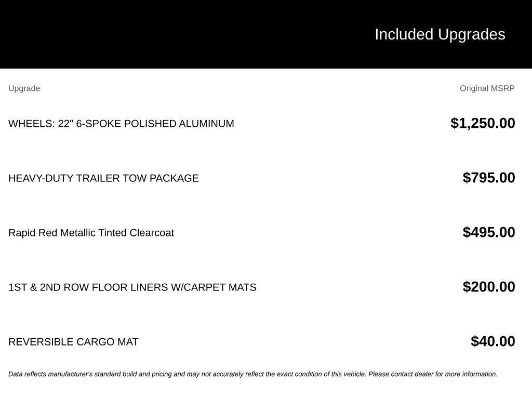Click the Included Upgrades header title
532x399 pixels.
click(440, 35)
